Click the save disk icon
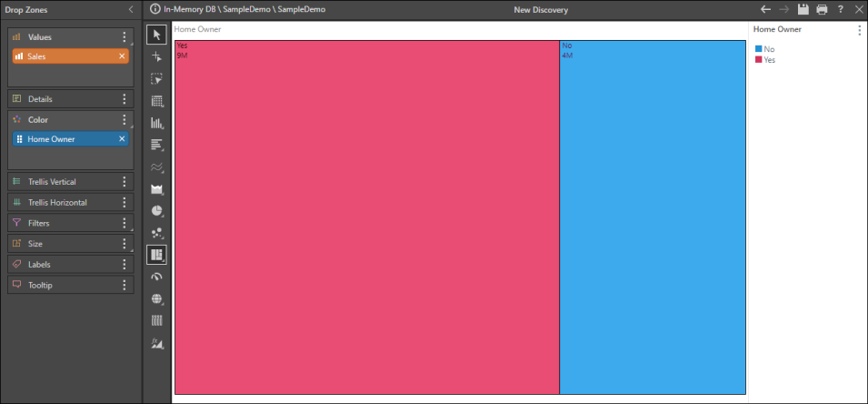This screenshot has height=404, width=868. pyautogui.click(x=803, y=9)
